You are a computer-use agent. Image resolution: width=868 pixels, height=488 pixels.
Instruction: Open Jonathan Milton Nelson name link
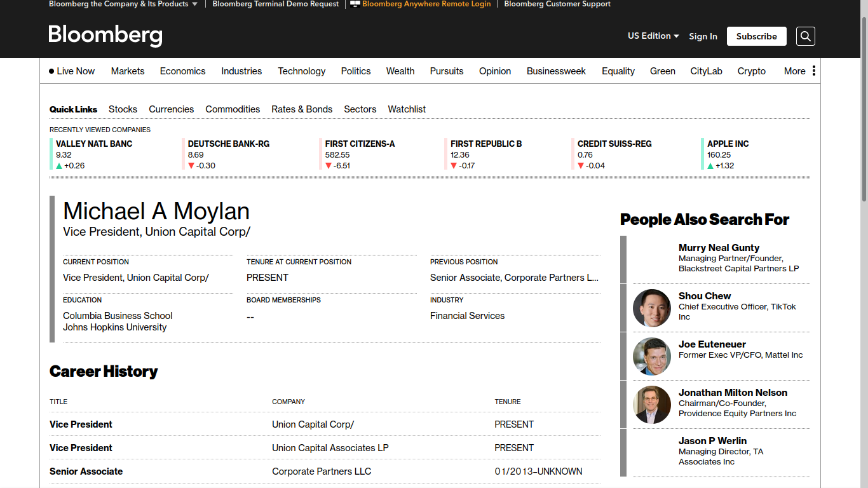pos(733,393)
